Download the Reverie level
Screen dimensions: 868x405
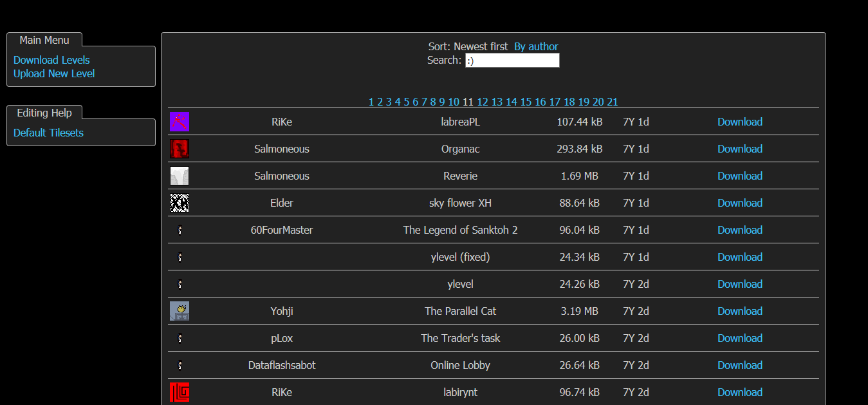click(740, 176)
